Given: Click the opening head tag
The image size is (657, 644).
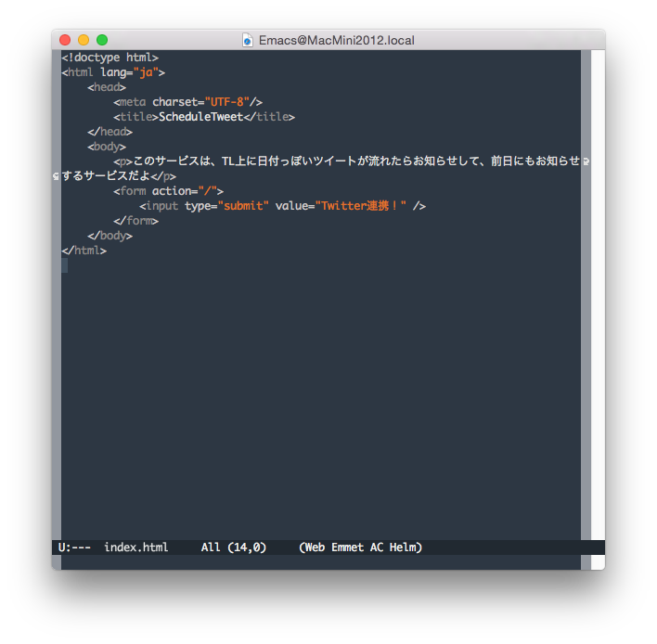Looking at the screenshot, I should 107,87.
